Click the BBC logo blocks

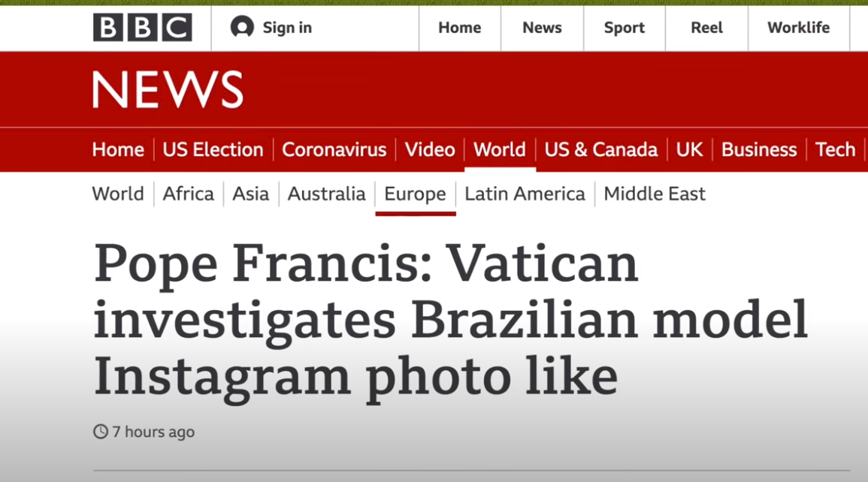point(143,28)
